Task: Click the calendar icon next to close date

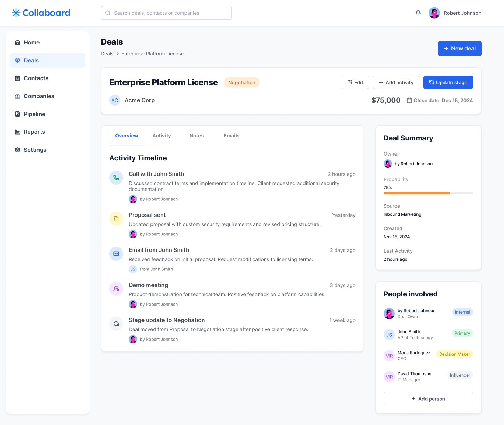Action: 409,100
